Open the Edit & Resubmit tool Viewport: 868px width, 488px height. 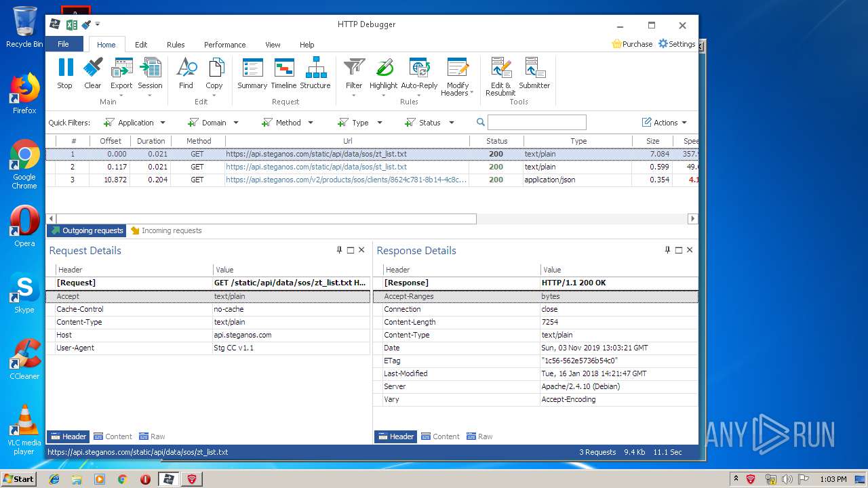pyautogui.click(x=500, y=77)
